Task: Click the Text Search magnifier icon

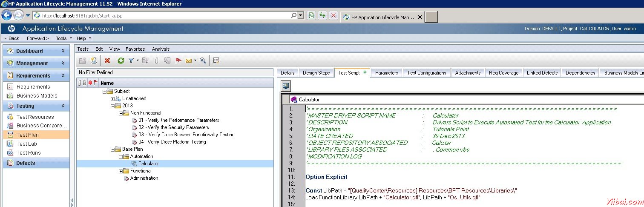Action: (203, 60)
